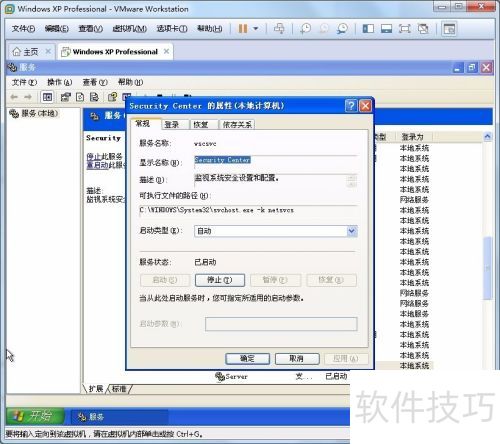The width and height of the screenshot is (500, 444).
Task: Close the Windows XP Professional tab
Action: (x=166, y=51)
